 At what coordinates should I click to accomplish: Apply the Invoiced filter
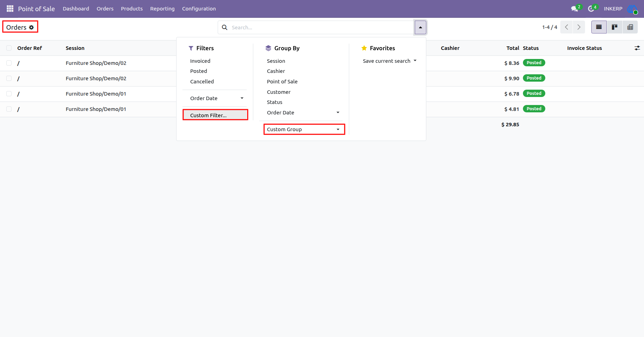point(200,61)
